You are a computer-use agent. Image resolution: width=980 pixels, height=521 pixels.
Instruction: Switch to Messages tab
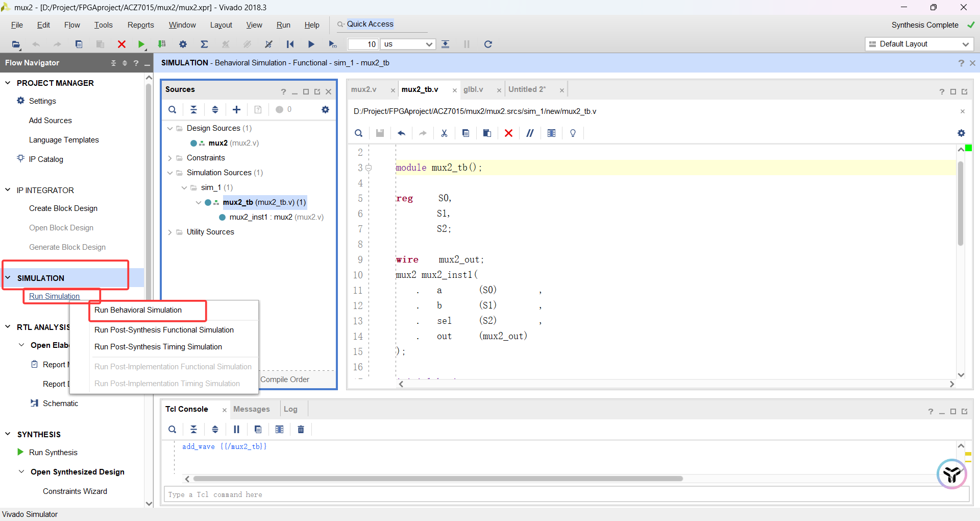(252, 409)
